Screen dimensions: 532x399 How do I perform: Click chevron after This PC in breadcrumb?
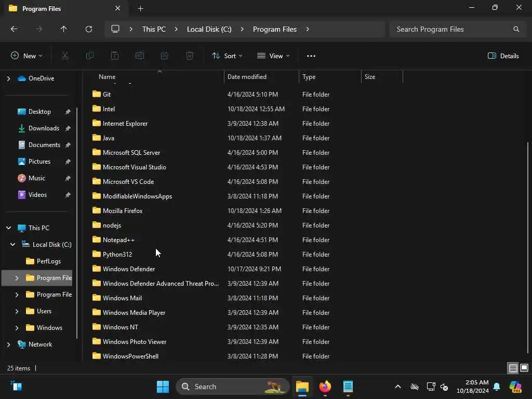176,29
